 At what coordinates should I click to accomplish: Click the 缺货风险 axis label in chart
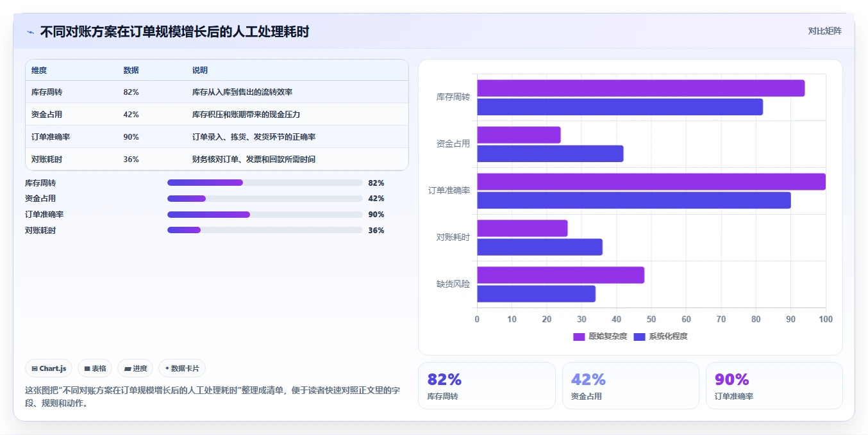coord(453,284)
